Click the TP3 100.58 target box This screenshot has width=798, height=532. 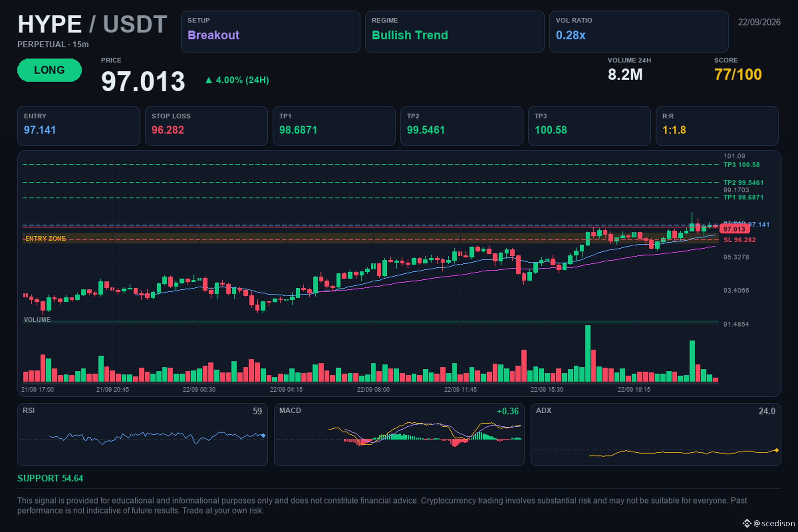589,126
